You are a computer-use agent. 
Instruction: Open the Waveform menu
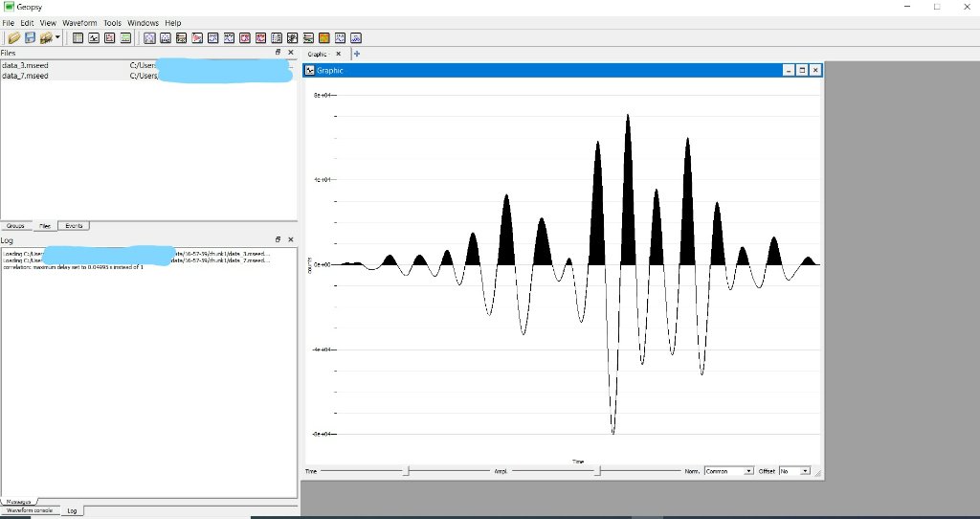(x=79, y=22)
